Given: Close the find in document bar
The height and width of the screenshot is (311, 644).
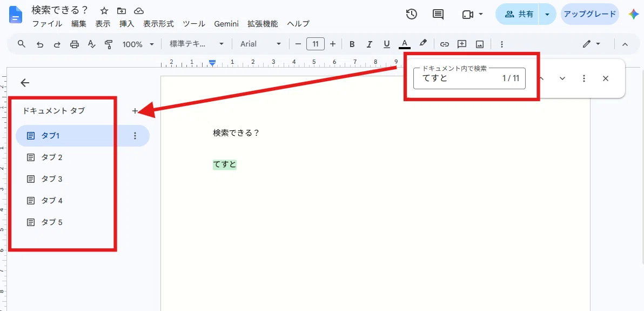Looking at the screenshot, I should click(606, 78).
